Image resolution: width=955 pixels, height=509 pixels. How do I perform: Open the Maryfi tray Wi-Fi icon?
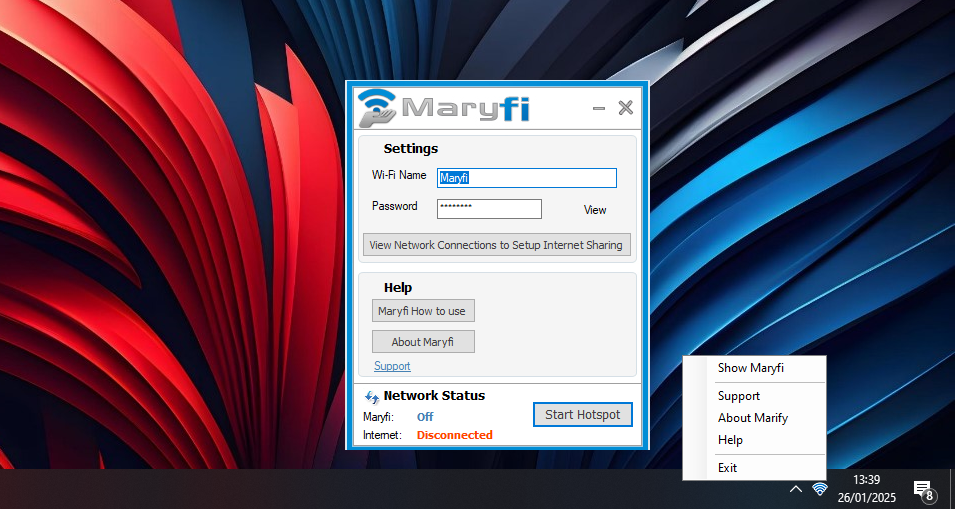pos(820,489)
